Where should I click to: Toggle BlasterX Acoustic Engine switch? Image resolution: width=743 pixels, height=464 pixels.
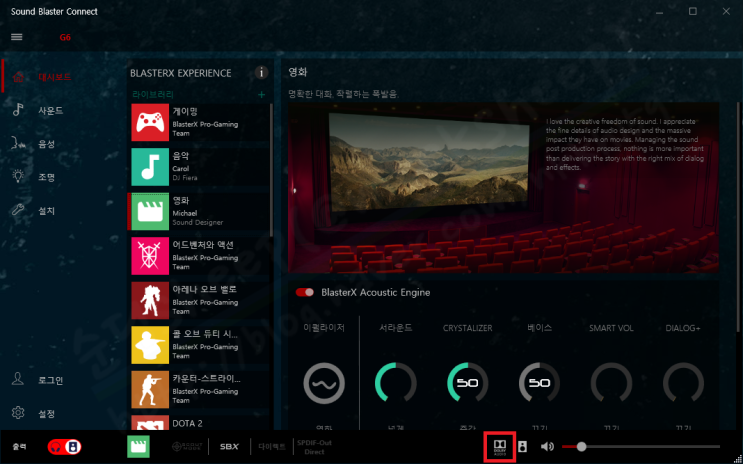(x=305, y=292)
